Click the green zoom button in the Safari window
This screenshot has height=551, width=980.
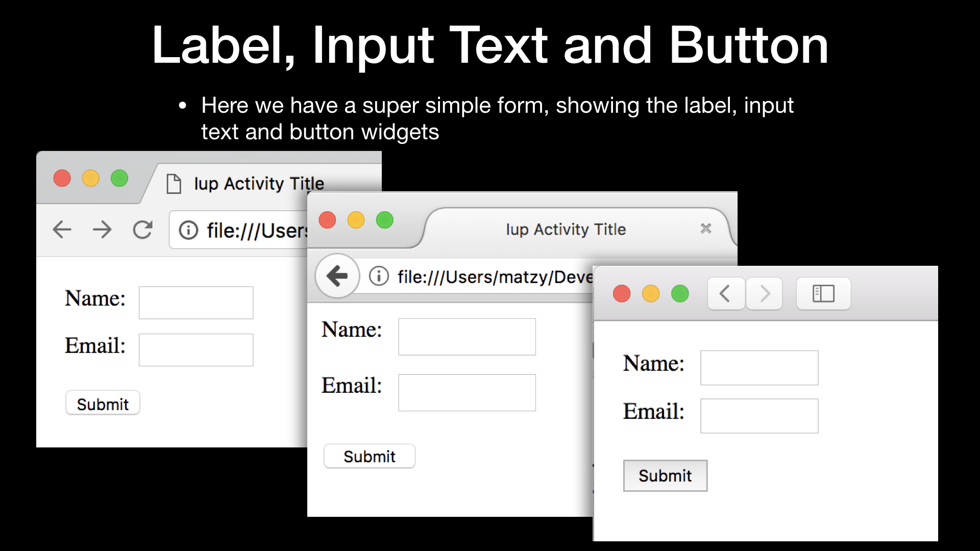[x=680, y=294]
